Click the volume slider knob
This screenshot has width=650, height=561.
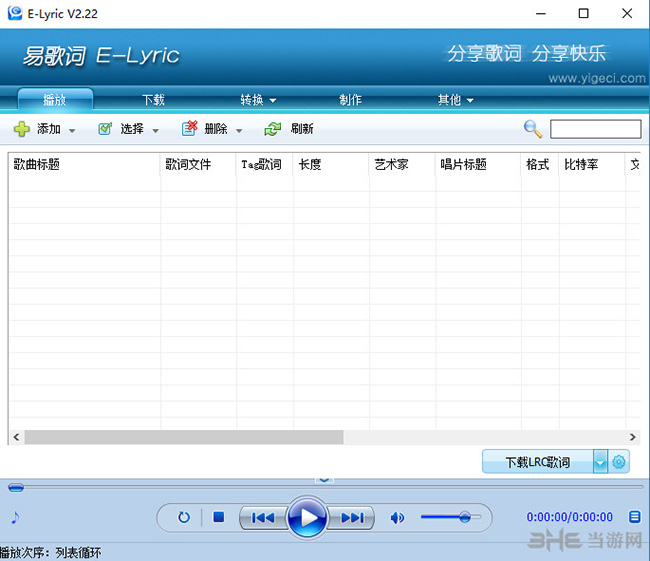click(465, 517)
